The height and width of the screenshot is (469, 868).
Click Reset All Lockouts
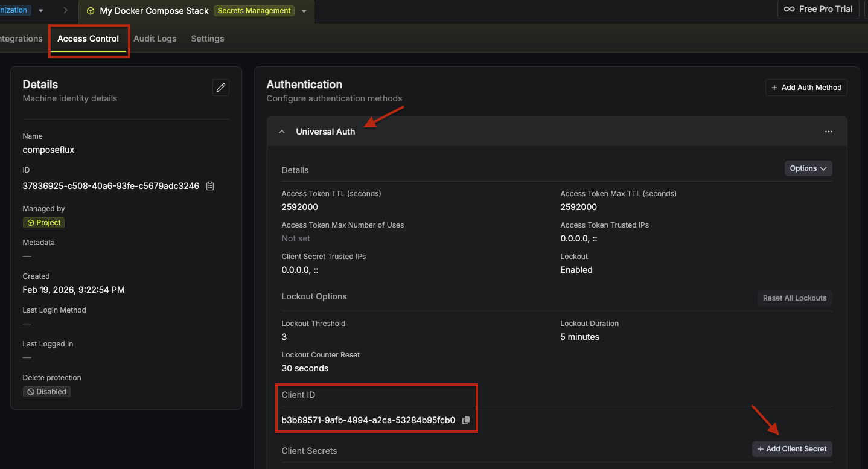point(794,298)
